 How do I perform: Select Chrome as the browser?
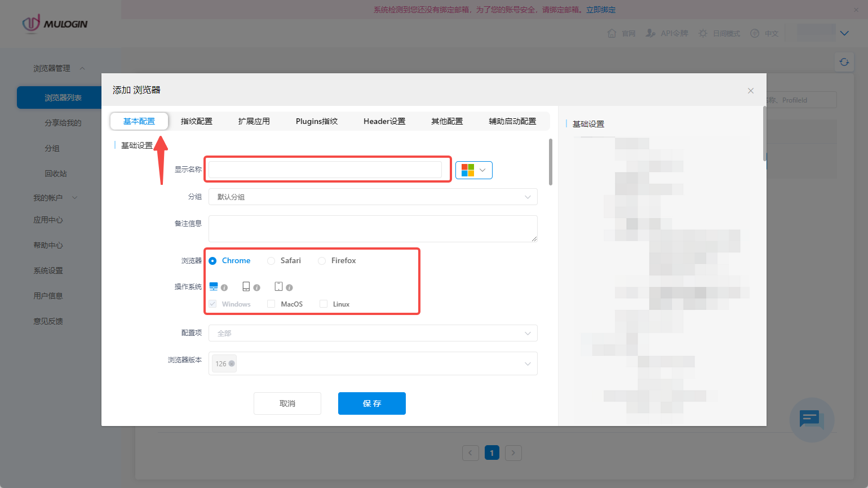coord(230,260)
